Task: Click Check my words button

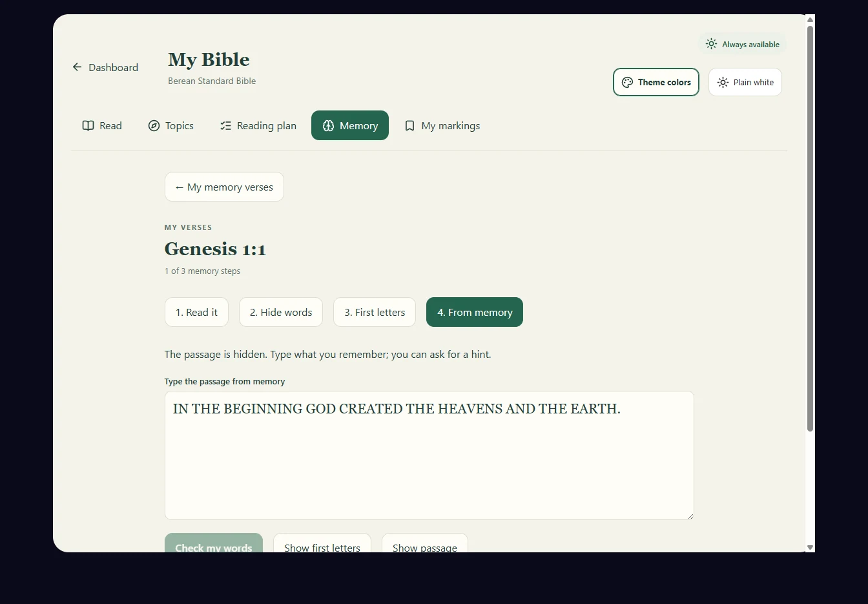Action: point(214,543)
